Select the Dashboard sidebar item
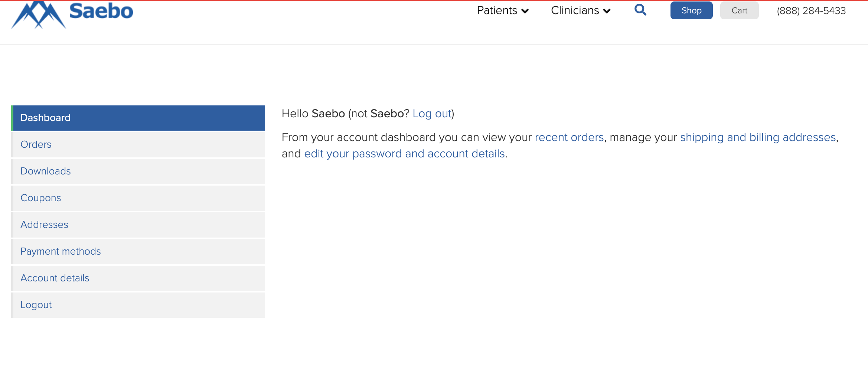This screenshot has height=389, width=868. 138,118
